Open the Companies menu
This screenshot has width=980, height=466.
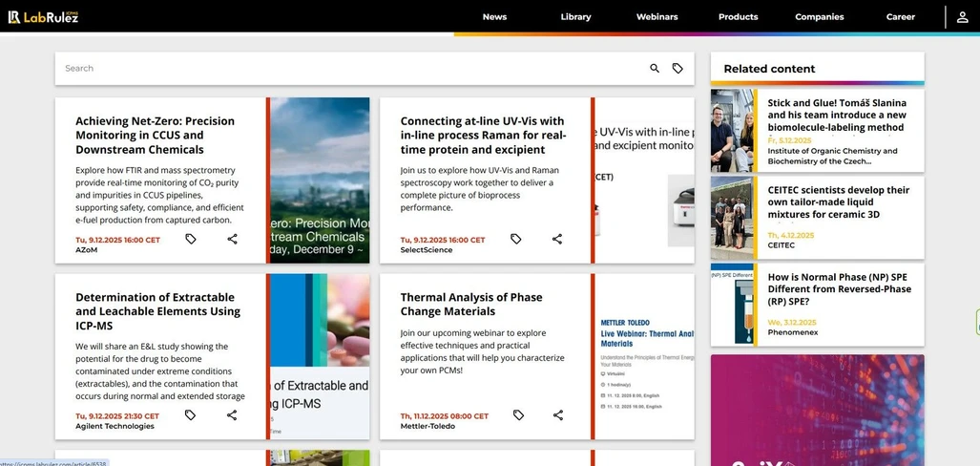(820, 17)
